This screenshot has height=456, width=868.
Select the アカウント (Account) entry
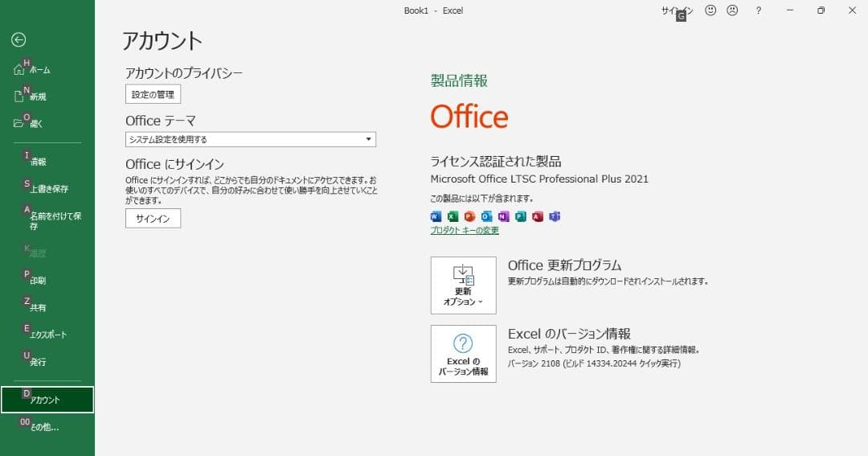(x=47, y=400)
